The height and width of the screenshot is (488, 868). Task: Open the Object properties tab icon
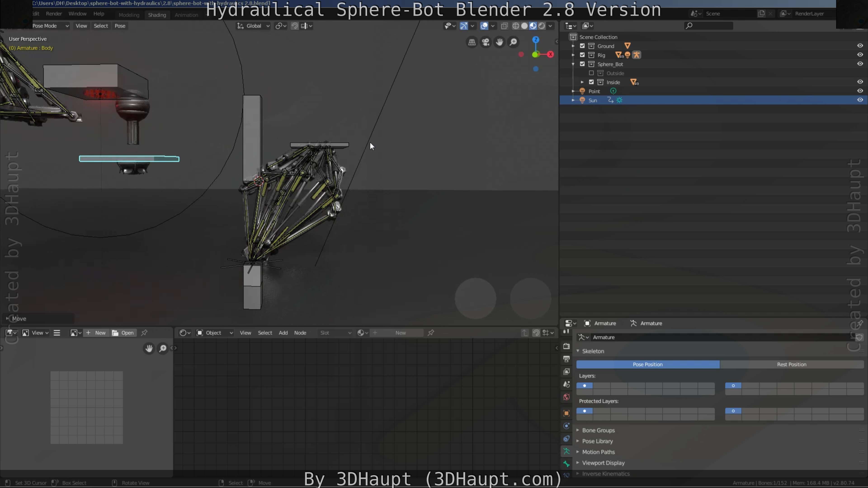[x=566, y=413]
